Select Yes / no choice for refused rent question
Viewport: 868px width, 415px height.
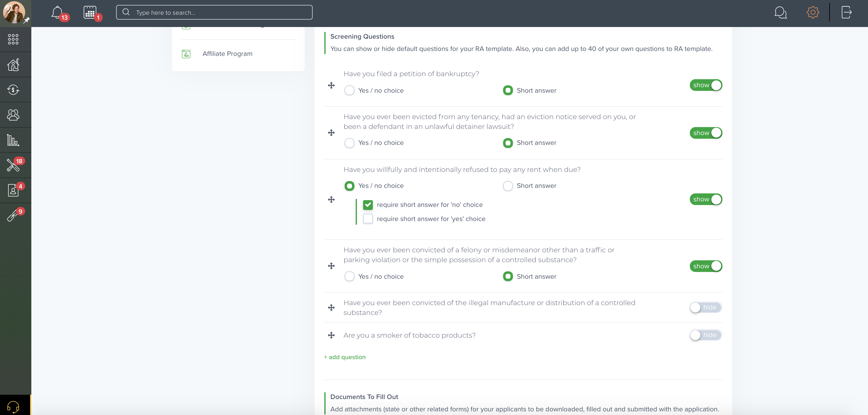click(x=350, y=186)
